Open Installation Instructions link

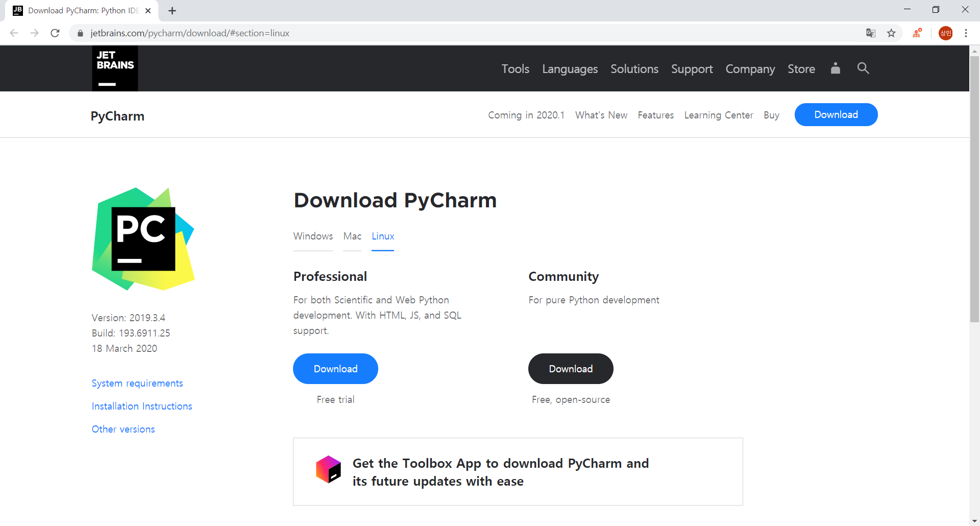[142, 407]
